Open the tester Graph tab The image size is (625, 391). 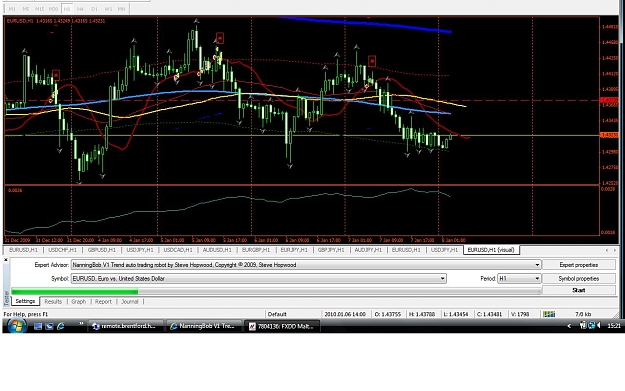(x=79, y=302)
